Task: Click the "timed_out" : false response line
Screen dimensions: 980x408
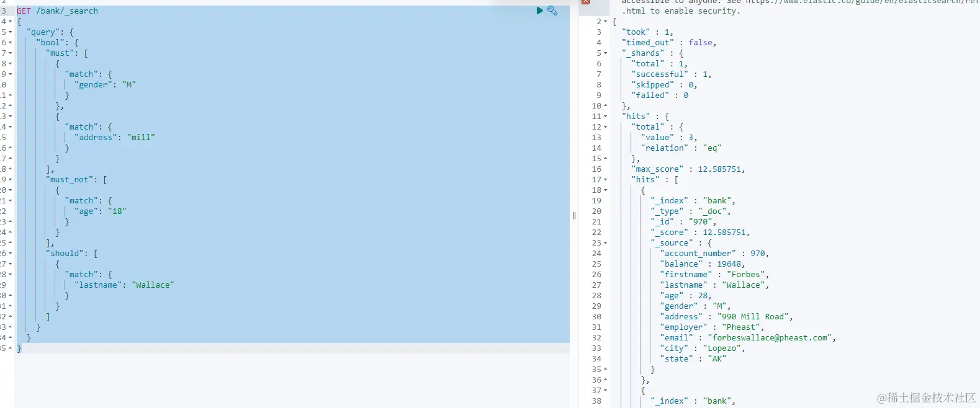Action: [669, 43]
